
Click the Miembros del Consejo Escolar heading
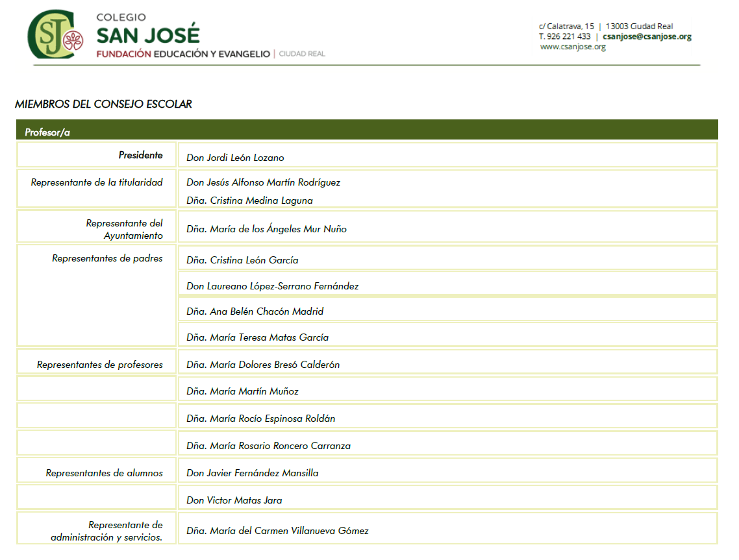pos(103,104)
